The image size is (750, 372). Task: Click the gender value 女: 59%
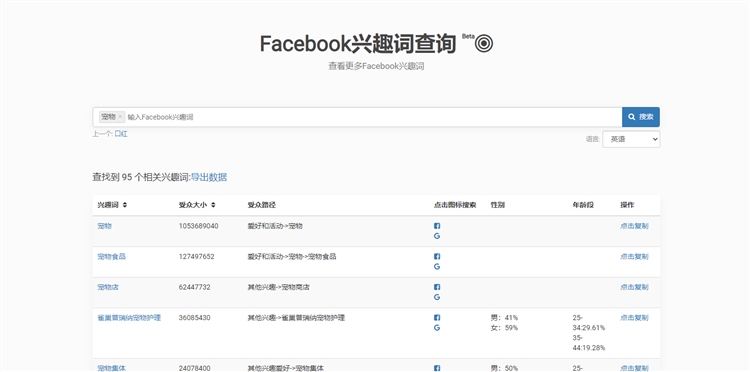click(x=504, y=328)
